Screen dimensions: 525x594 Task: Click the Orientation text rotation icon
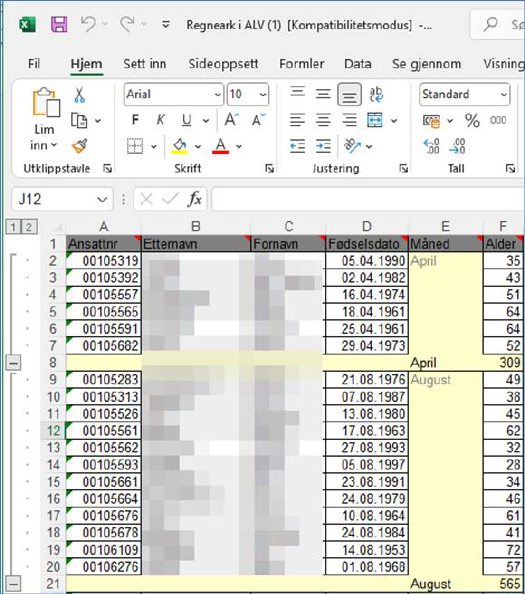pos(352,146)
